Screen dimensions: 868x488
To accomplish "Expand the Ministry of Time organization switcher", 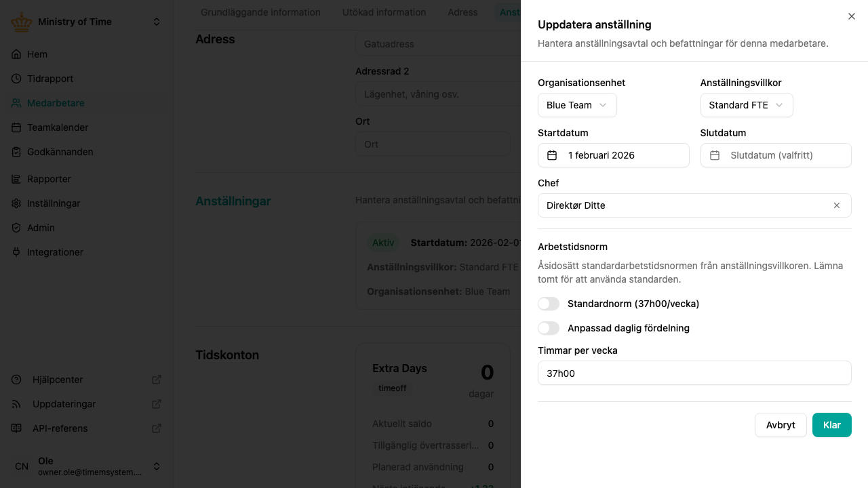I will 157,22.
